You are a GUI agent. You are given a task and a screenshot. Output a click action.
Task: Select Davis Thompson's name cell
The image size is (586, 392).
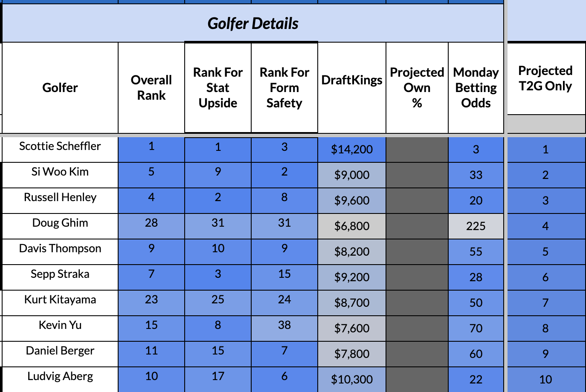click(60, 248)
